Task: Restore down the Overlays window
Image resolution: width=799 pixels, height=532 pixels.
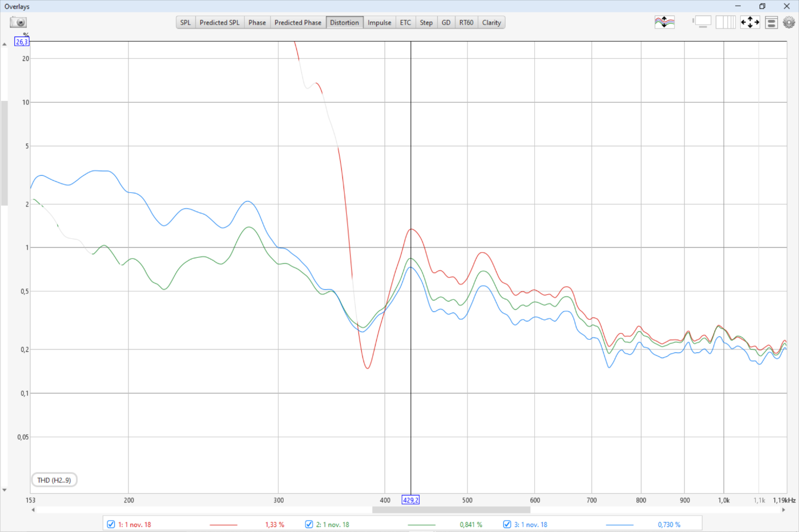Action: point(762,6)
